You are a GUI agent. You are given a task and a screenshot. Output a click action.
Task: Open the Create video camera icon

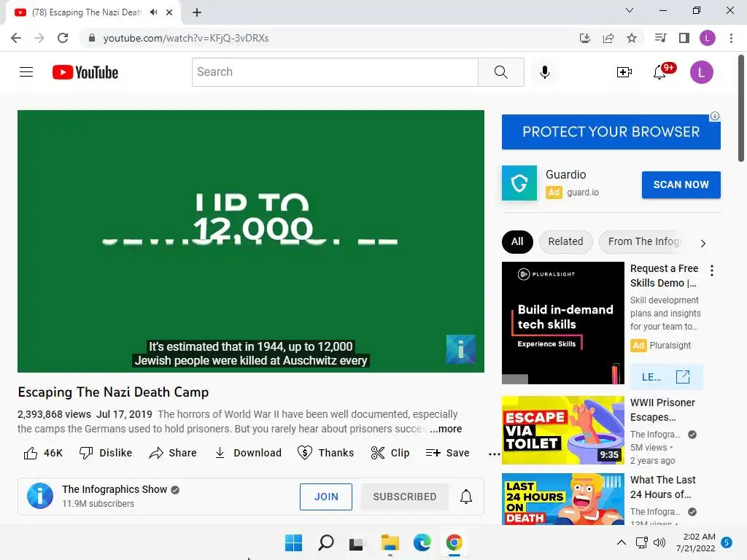tap(624, 72)
